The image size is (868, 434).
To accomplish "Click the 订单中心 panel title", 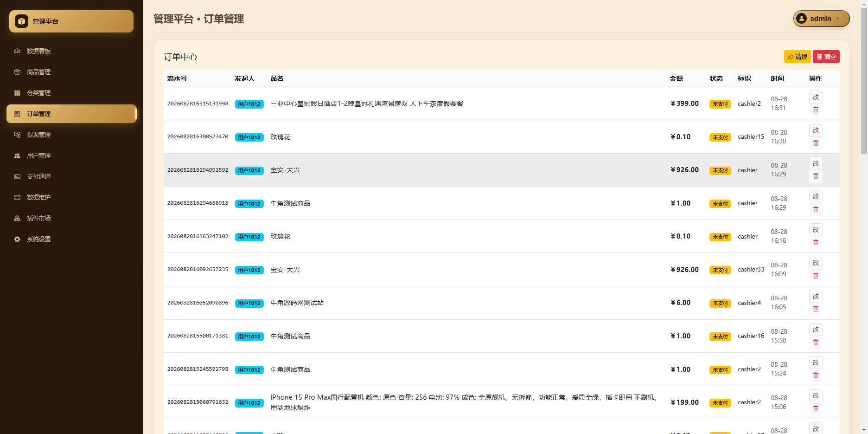I will (180, 57).
